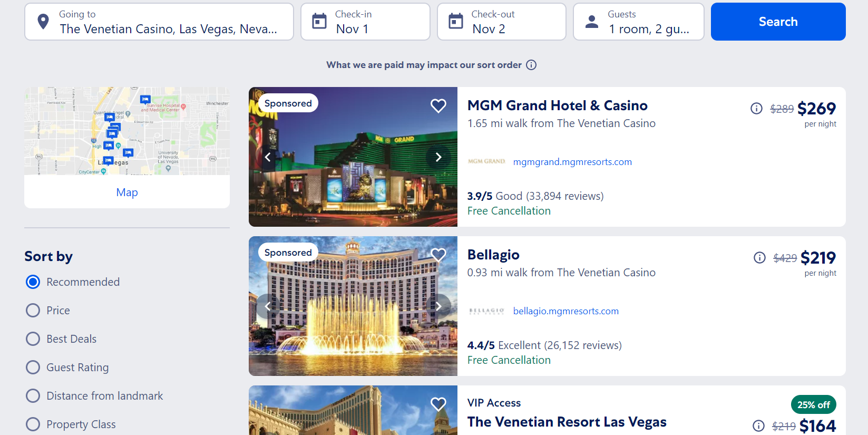This screenshot has width=868, height=435.
Task: Visit mgmgrand.mgmresorts.com link
Action: click(x=572, y=162)
